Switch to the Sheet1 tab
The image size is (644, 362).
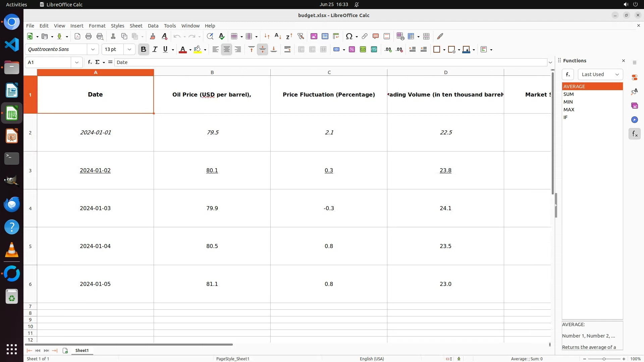[82, 350]
